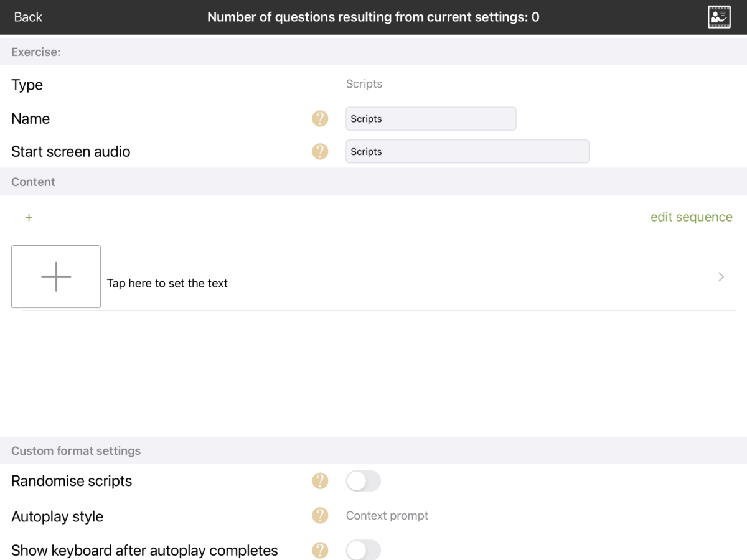The height and width of the screenshot is (560, 747).
Task: Tap the chevron arrow on the text row
Action: pyautogui.click(x=721, y=277)
